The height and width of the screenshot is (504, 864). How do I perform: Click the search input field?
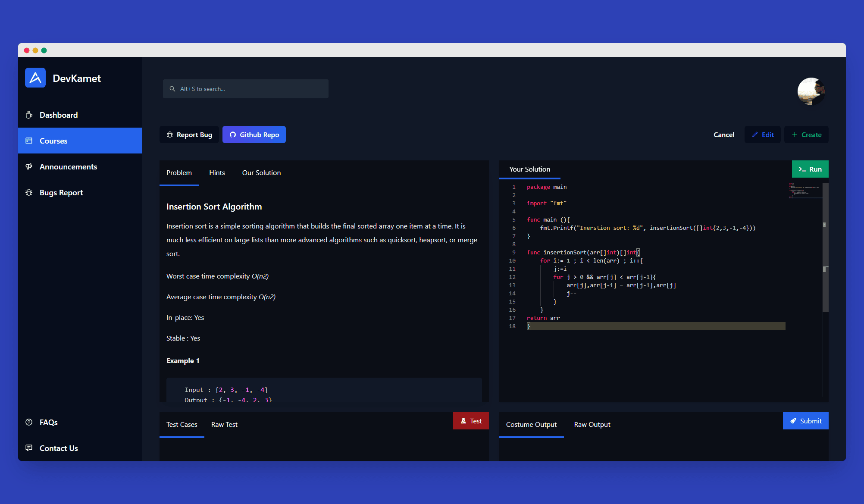point(246,89)
